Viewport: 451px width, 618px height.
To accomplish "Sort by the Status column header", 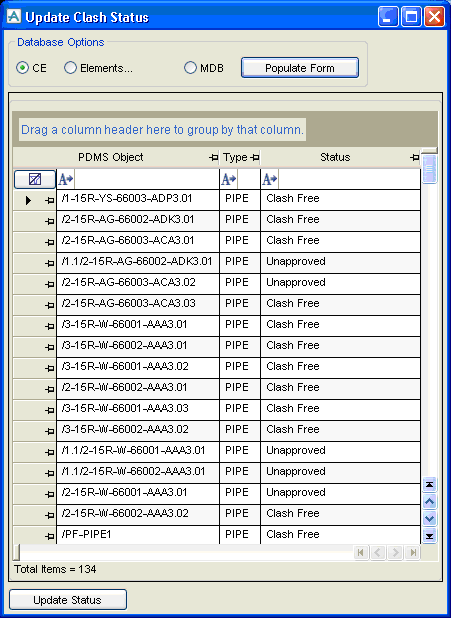I will tap(335, 157).
